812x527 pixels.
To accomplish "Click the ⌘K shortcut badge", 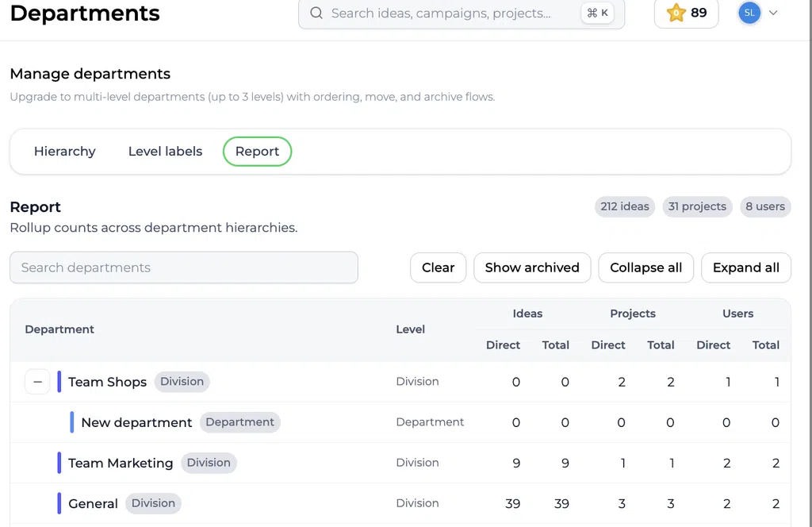I will (598, 13).
